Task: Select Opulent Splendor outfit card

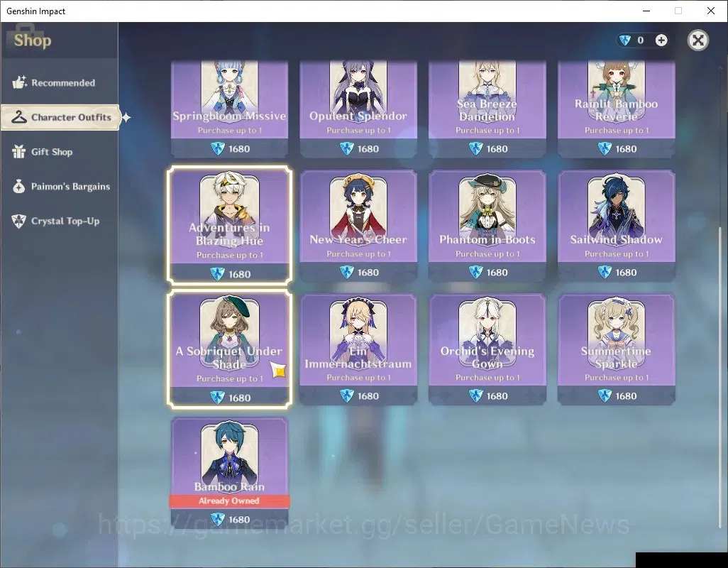Action: click(358, 109)
